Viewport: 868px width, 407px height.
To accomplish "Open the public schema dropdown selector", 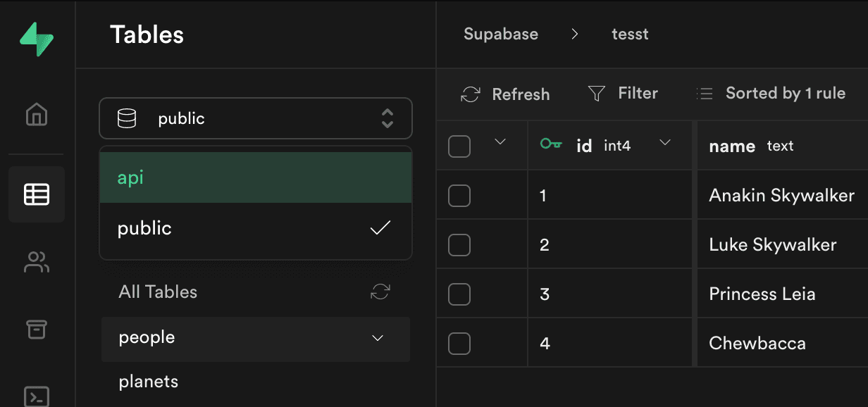I will 256,118.
